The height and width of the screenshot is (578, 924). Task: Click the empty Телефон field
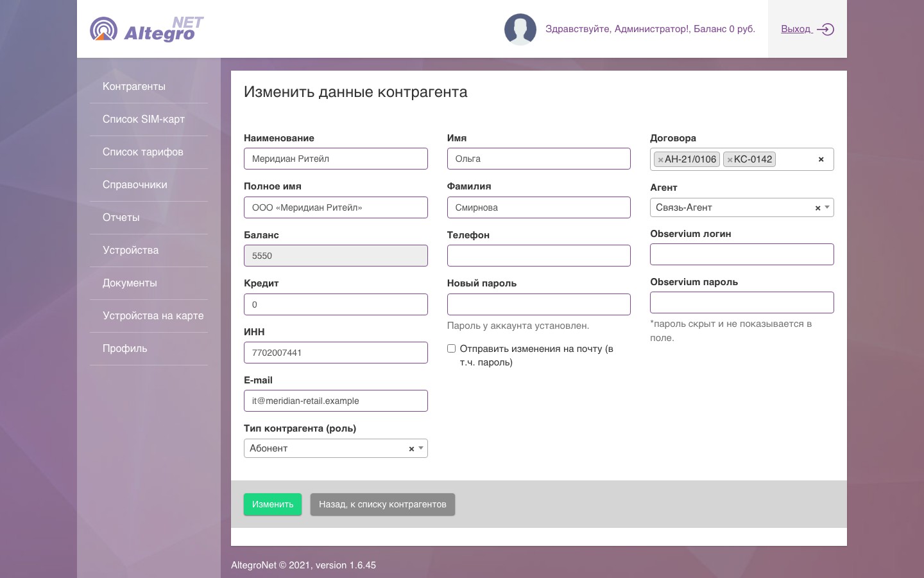(539, 256)
